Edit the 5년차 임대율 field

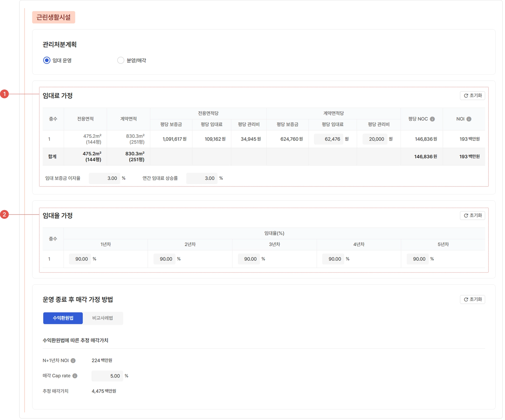pos(417,259)
